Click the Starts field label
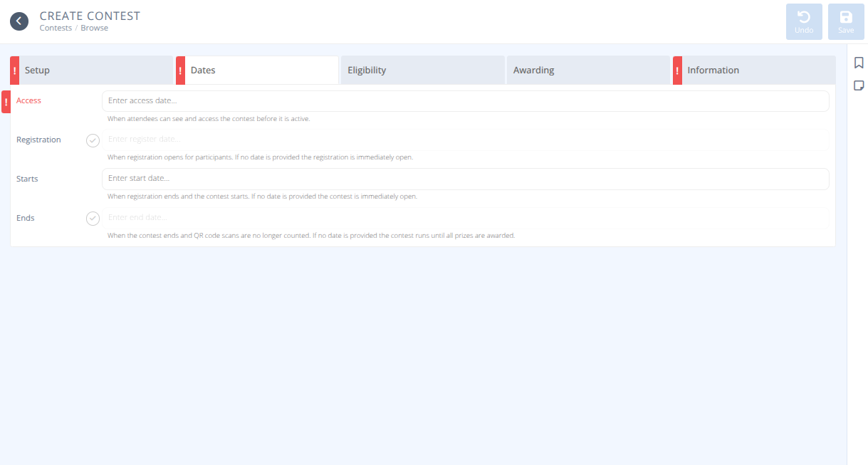The width and height of the screenshot is (868, 465). coord(27,179)
